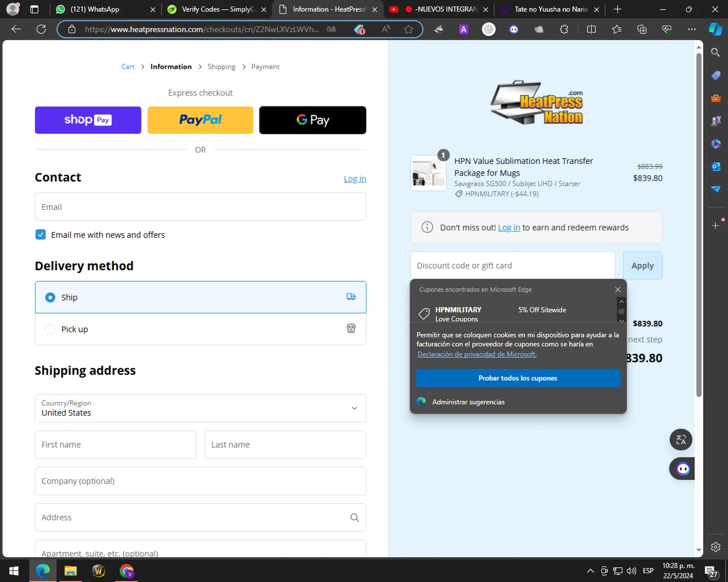Go to Cart breadcrumb link
The image size is (728, 582).
(x=128, y=66)
